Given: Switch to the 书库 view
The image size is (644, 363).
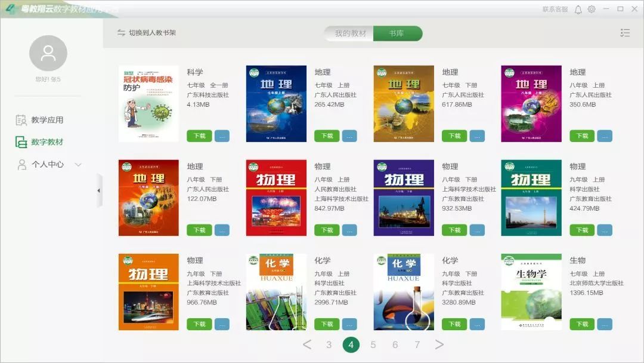Looking at the screenshot, I should click(x=398, y=34).
